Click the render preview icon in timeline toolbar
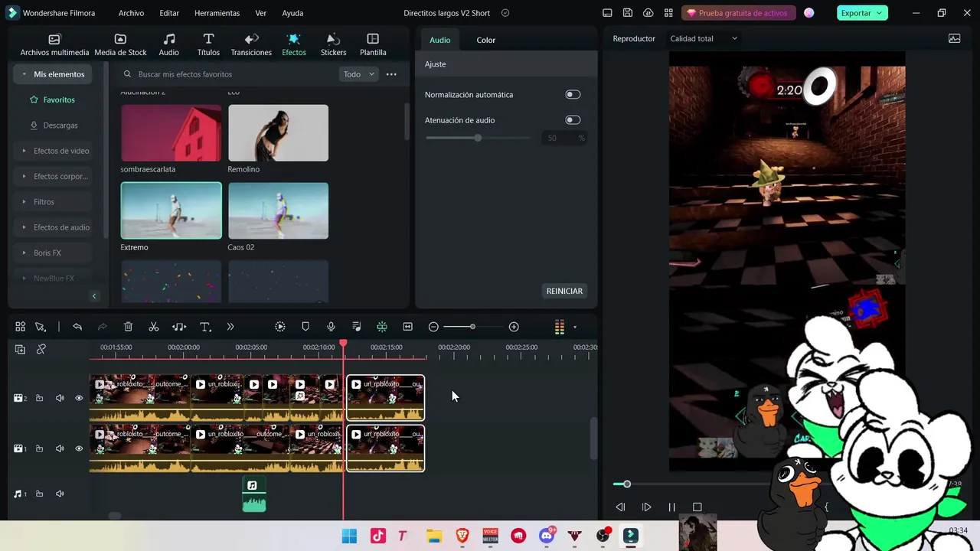Image resolution: width=980 pixels, height=551 pixels. point(280,327)
